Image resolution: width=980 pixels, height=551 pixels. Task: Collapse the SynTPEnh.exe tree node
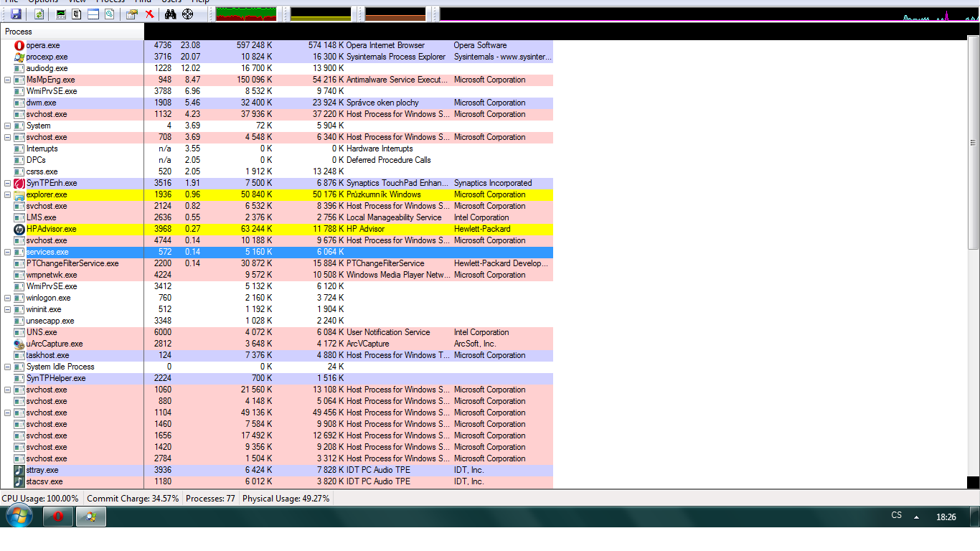point(8,183)
